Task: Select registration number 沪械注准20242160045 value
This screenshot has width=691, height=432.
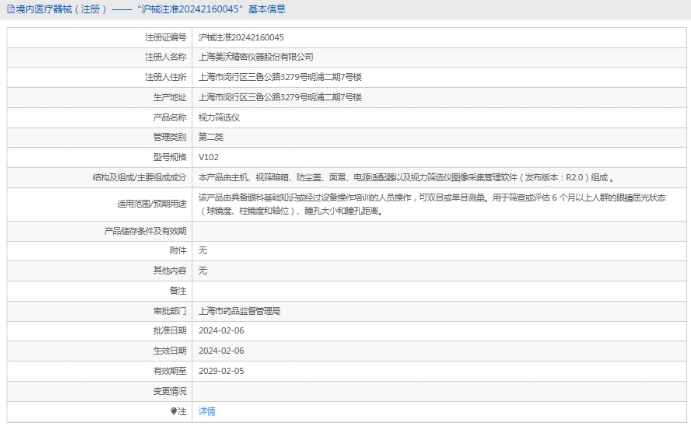Action: pos(241,37)
